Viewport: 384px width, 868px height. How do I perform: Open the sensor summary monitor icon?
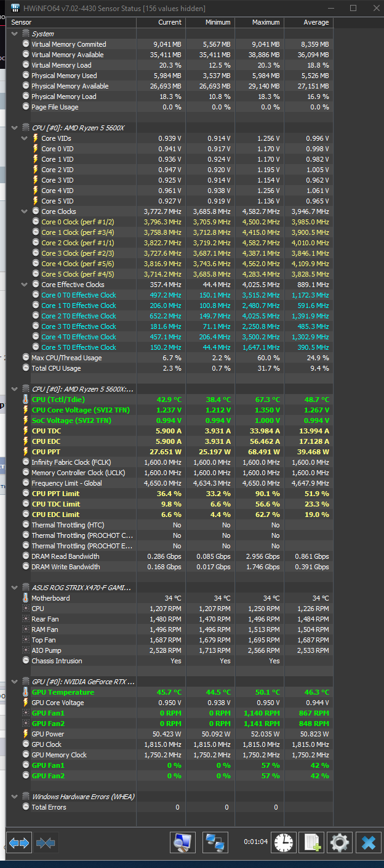[182, 842]
